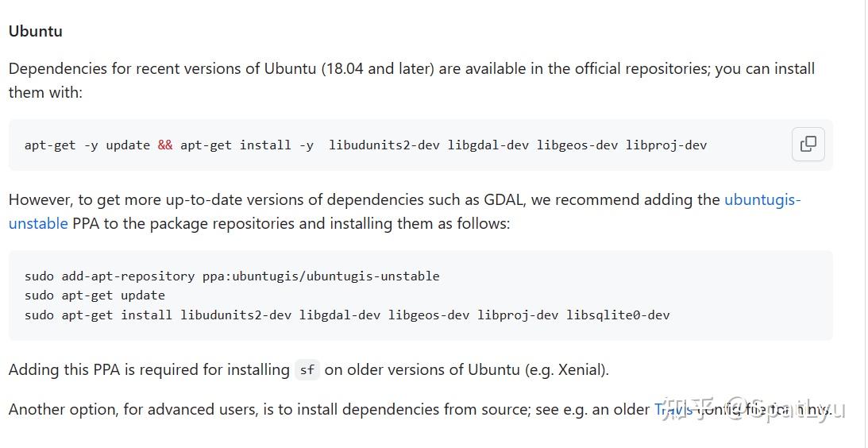Click the text '(18.04 and later)'
Screen dimensions: 868x448
pos(377,68)
